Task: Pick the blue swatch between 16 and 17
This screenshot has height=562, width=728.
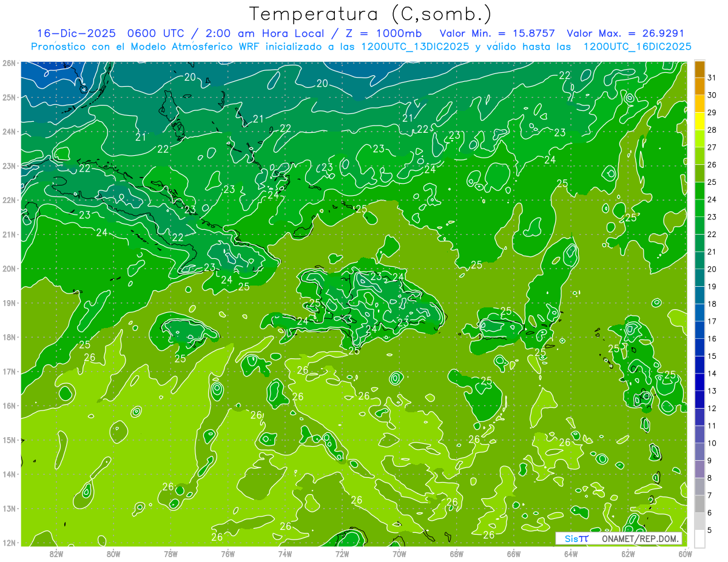Action: point(700,330)
